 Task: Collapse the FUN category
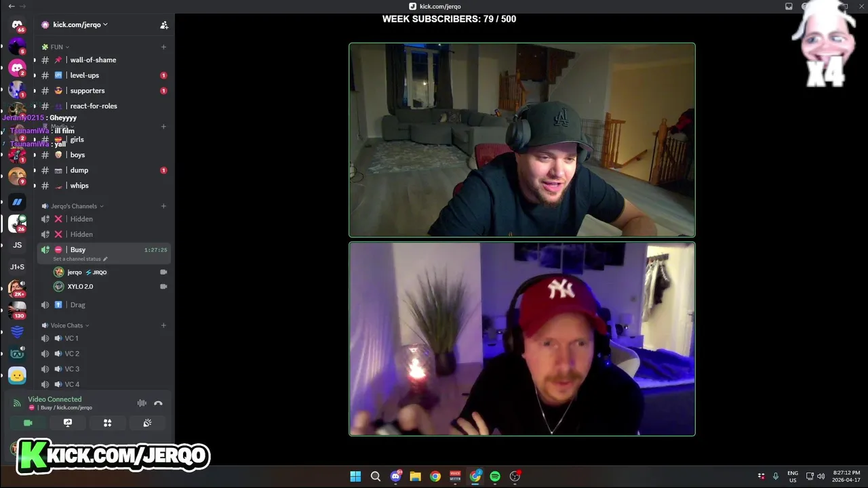coord(56,47)
